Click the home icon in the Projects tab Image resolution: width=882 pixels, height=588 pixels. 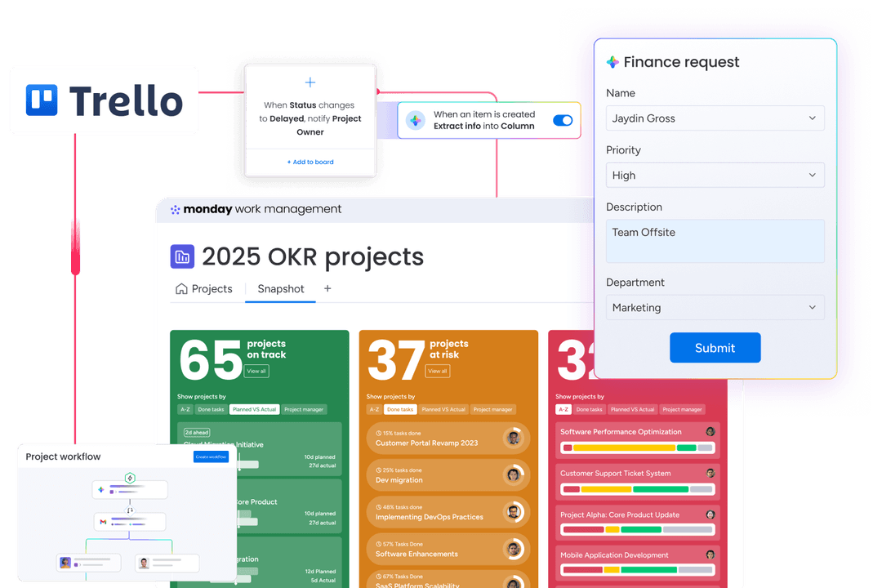click(x=181, y=288)
